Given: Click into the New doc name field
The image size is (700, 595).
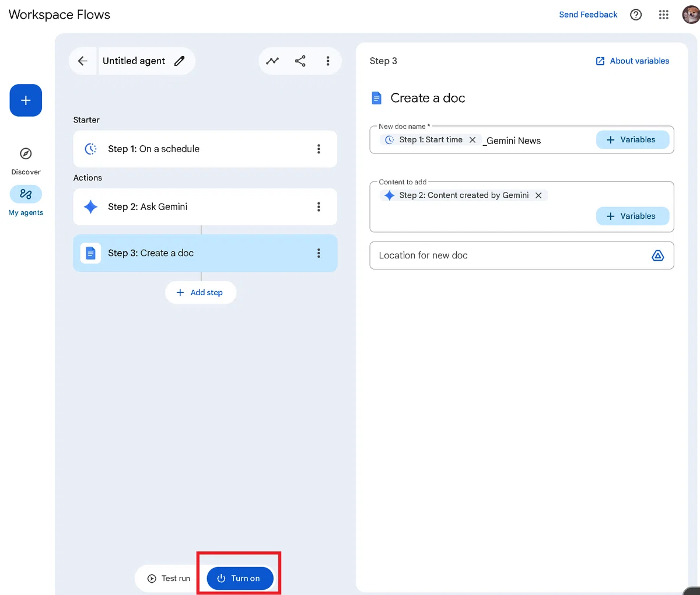Looking at the screenshot, I should tap(522, 140).
